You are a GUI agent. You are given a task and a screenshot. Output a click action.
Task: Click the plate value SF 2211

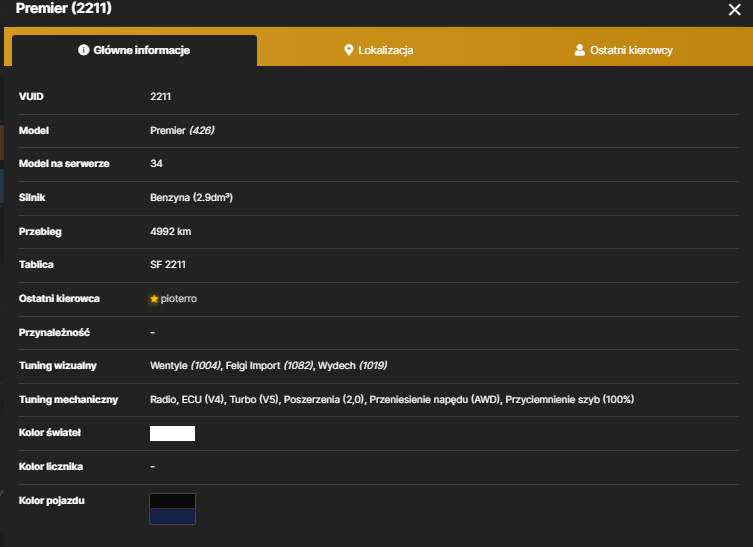pyautogui.click(x=168, y=265)
